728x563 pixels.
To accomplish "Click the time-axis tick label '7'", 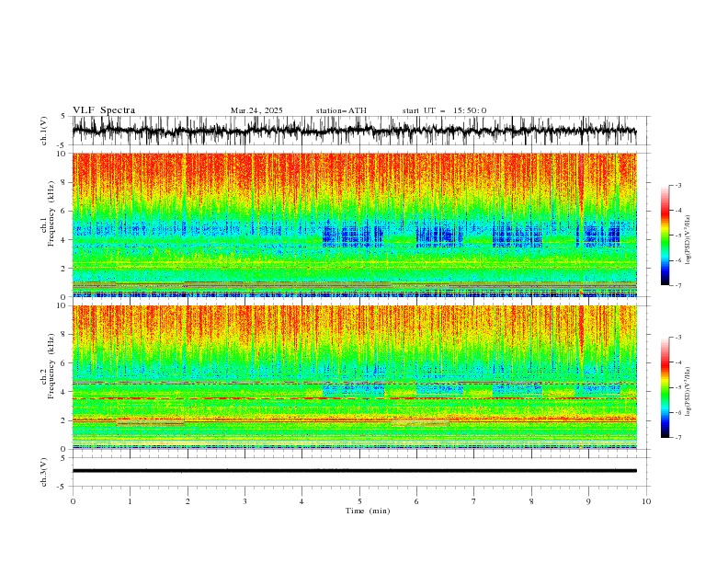I will coord(474,501).
